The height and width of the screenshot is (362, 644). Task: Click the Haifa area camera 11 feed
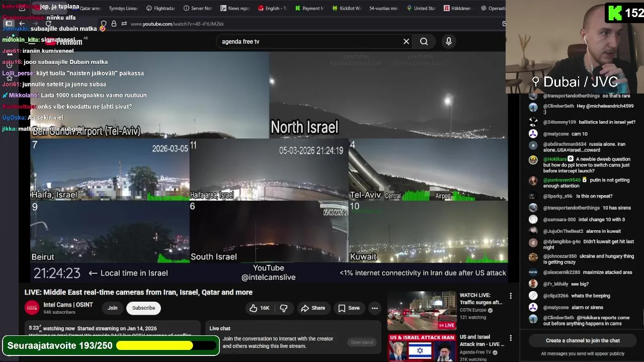point(269,170)
